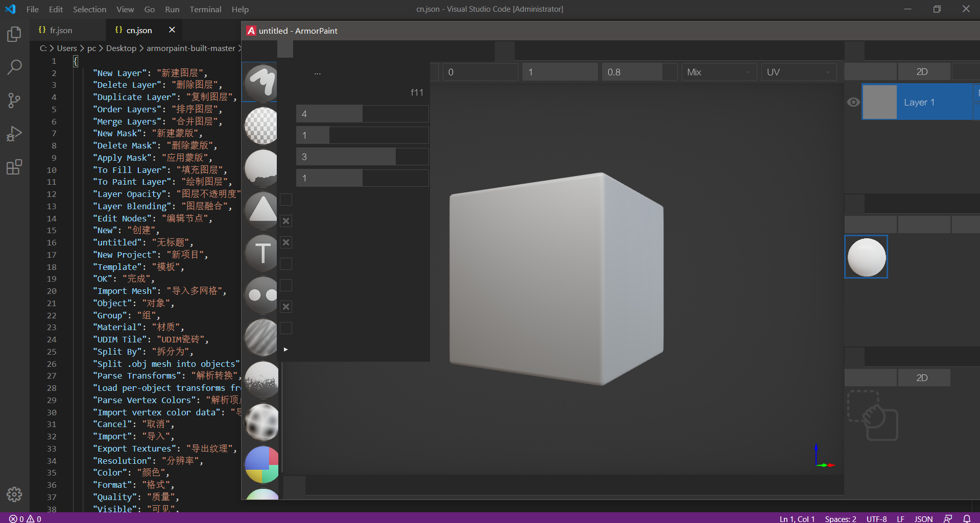Open the Extensions view in VS Code
980x523 pixels.
14,167
